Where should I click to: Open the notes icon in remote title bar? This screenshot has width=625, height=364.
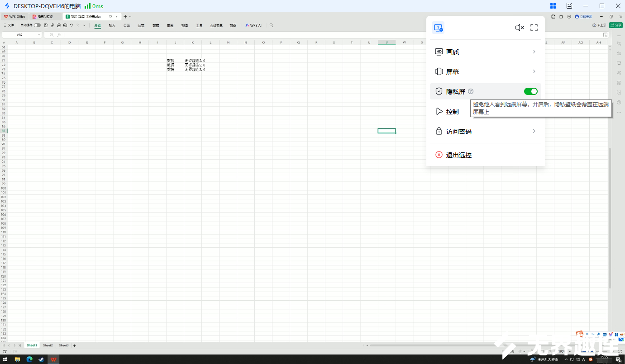click(x=569, y=6)
